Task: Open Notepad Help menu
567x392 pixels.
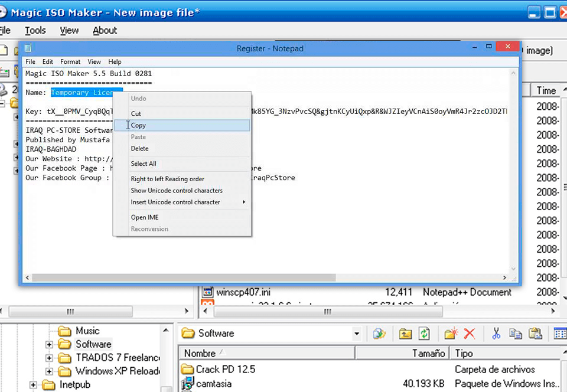Action: pyautogui.click(x=115, y=62)
